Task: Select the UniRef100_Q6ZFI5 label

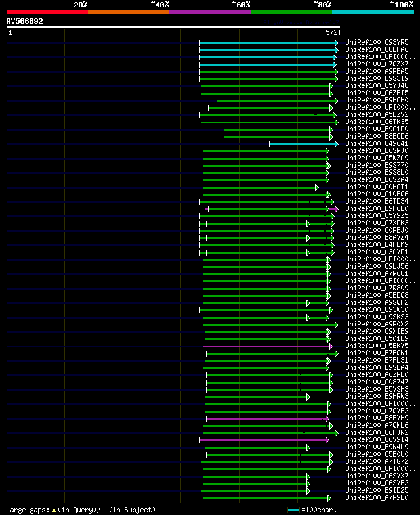Action: [x=377, y=93]
